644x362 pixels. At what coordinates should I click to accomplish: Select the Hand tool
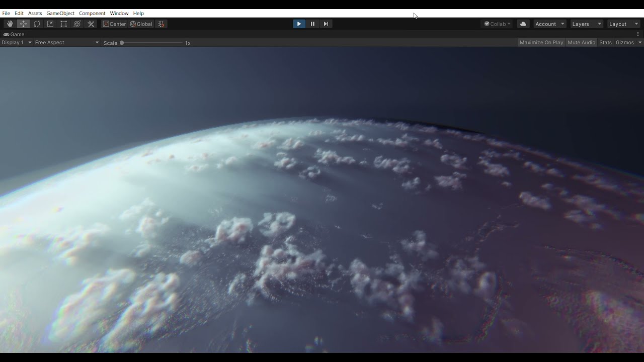[10, 24]
